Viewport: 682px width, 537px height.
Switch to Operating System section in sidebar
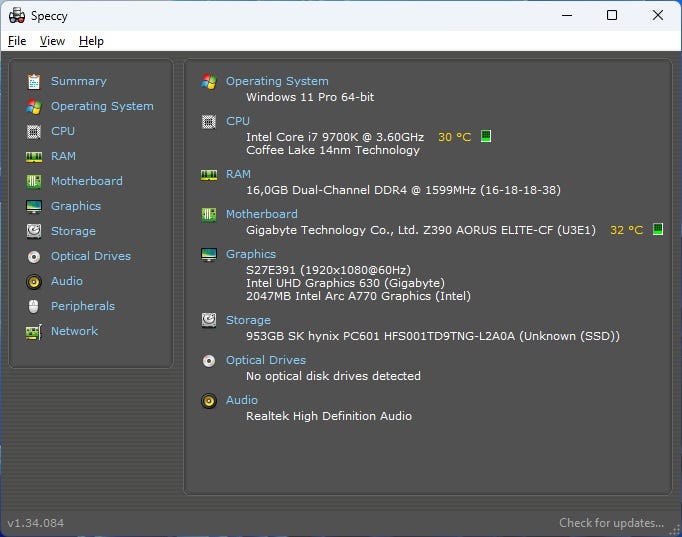point(102,107)
